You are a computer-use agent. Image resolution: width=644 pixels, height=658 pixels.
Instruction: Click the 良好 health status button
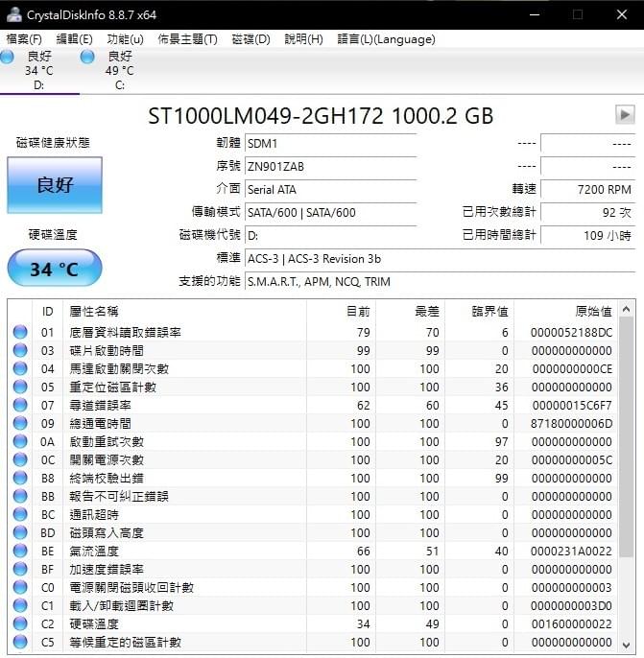[55, 185]
